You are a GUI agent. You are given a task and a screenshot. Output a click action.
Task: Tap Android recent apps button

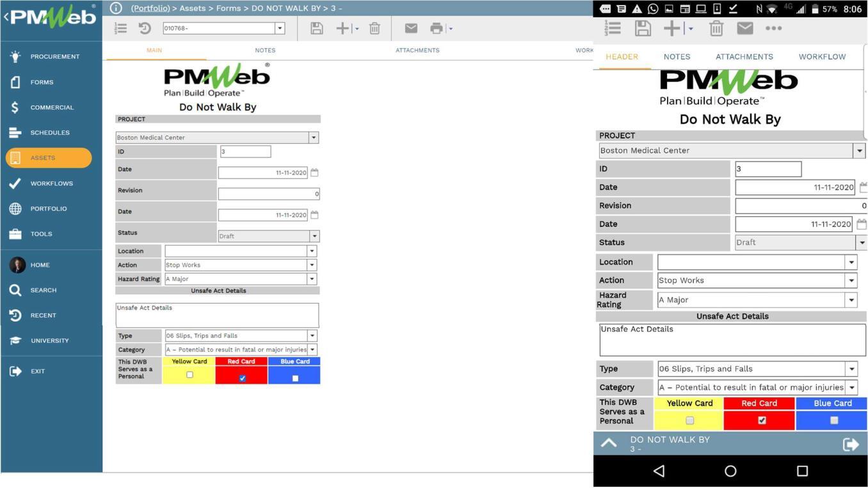(802, 471)
